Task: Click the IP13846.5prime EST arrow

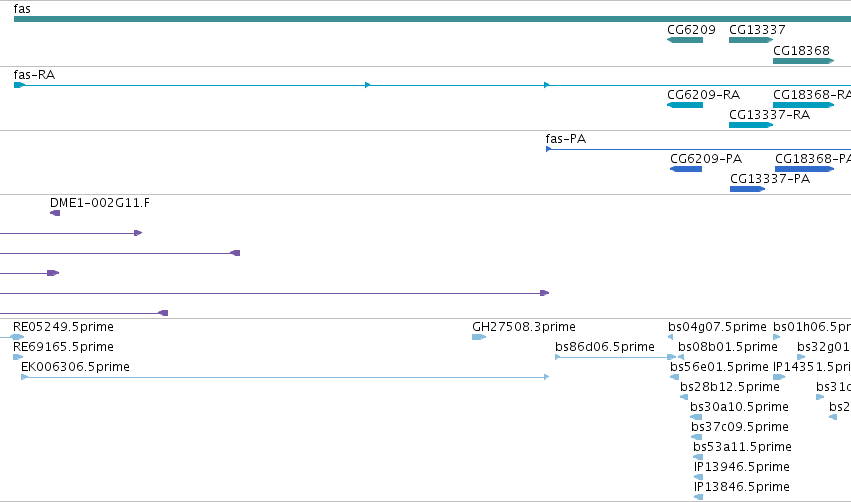Action: point(698,497)
